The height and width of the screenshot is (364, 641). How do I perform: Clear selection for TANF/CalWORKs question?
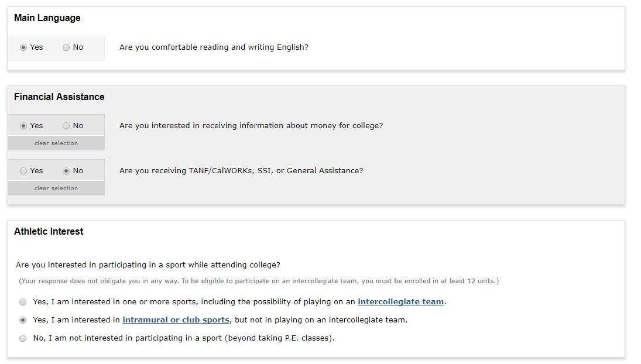[56, 188]
